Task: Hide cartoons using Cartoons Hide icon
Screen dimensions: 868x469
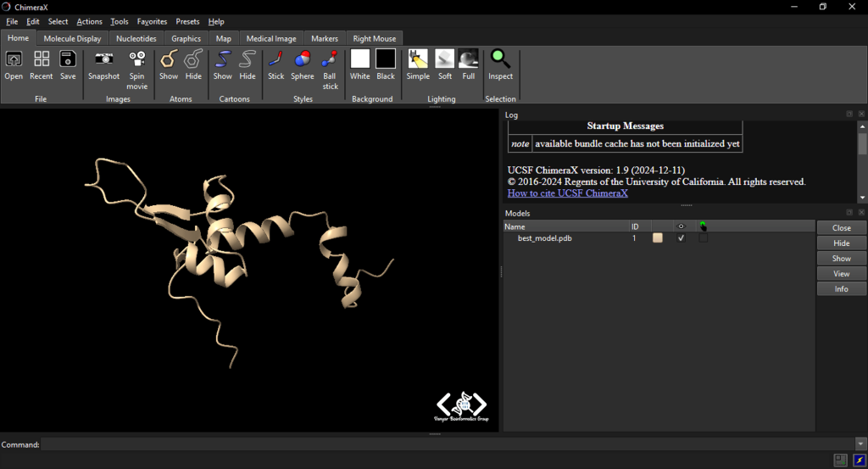Action: (247, 64)
